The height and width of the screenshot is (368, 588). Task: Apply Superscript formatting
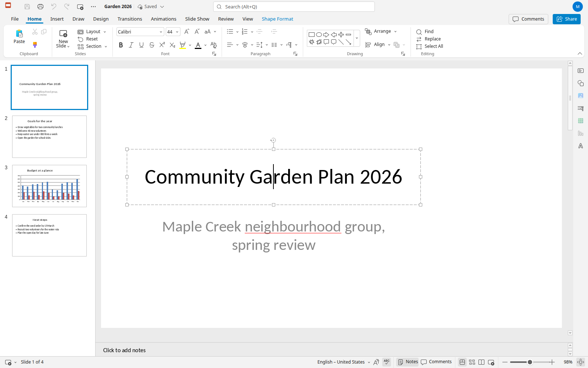pos(162,45)
